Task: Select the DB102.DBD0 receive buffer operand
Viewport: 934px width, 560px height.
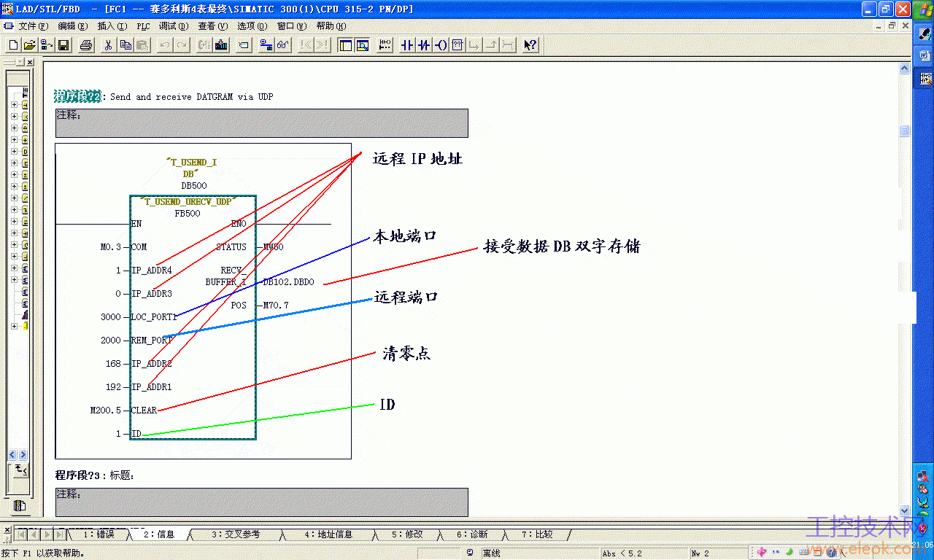Action: pyautogui.click(x=289, y=282)
